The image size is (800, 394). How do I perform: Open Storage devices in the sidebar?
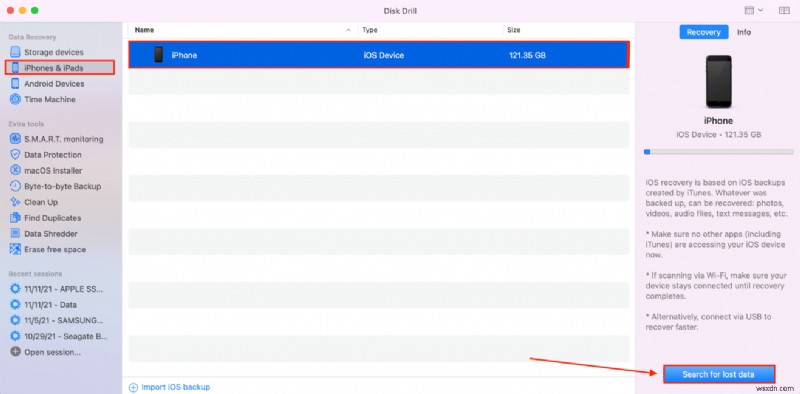tap(46, 52)
